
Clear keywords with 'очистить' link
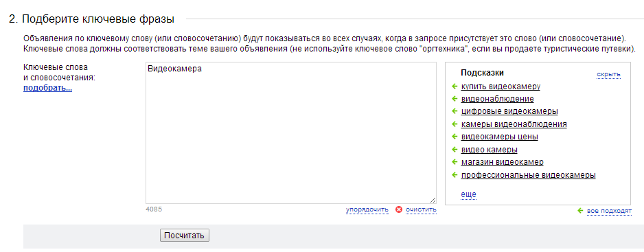tap(421, 209)
